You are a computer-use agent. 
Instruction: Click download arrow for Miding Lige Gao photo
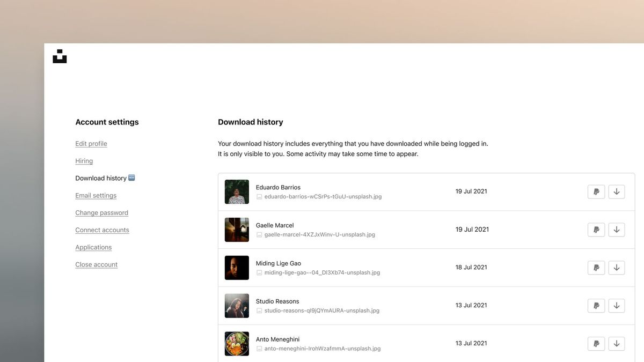pyautogui.click(x=617, y=268)
